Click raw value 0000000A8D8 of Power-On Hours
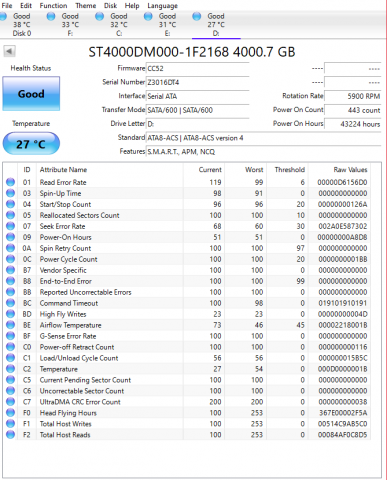Viewport: 387px width, 480px height. [x=342, y=237]
